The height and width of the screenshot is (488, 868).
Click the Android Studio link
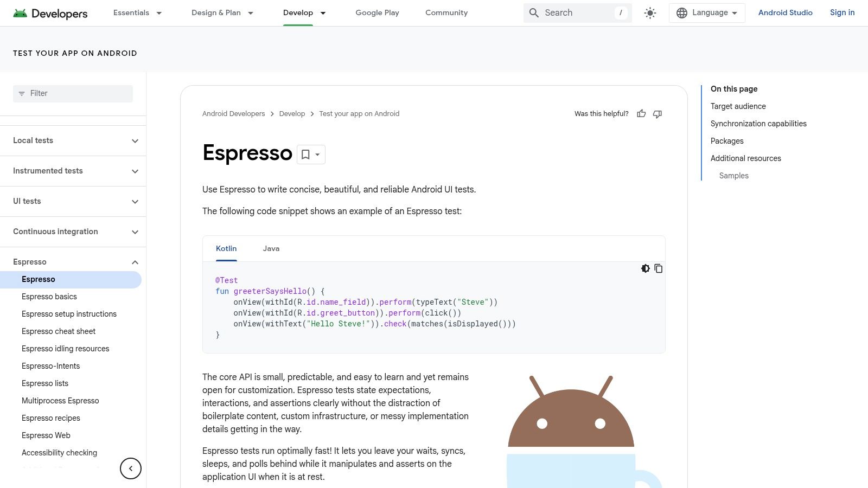785,13
